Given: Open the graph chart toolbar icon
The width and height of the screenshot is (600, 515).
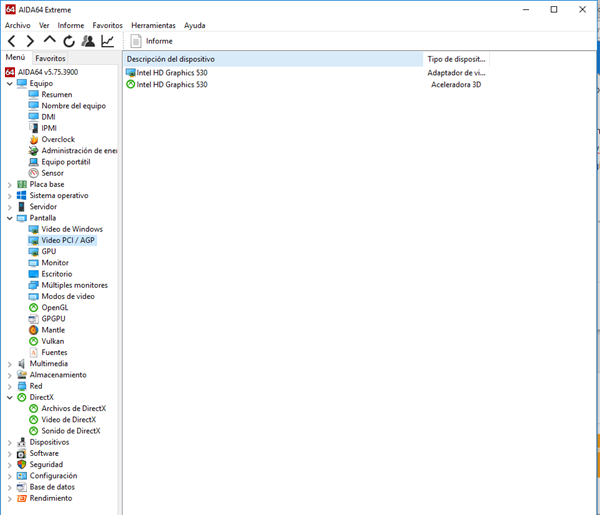Looking at the screenshot, I should [108, 41].
